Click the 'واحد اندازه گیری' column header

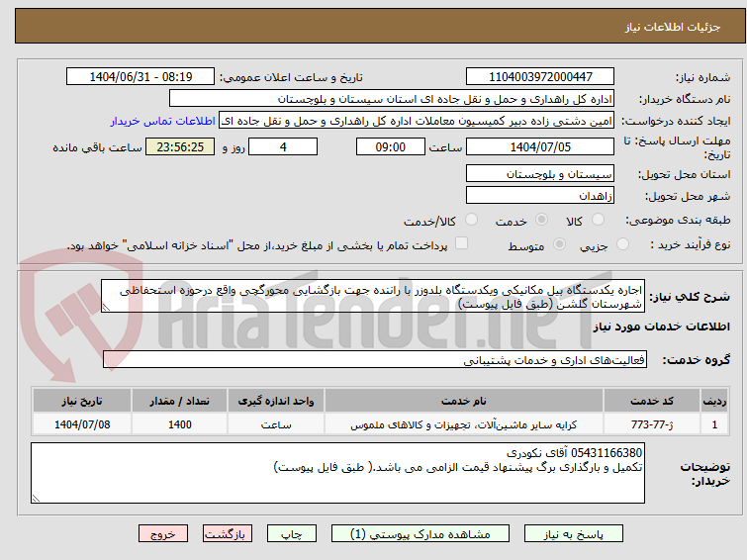tap(276, 401)
